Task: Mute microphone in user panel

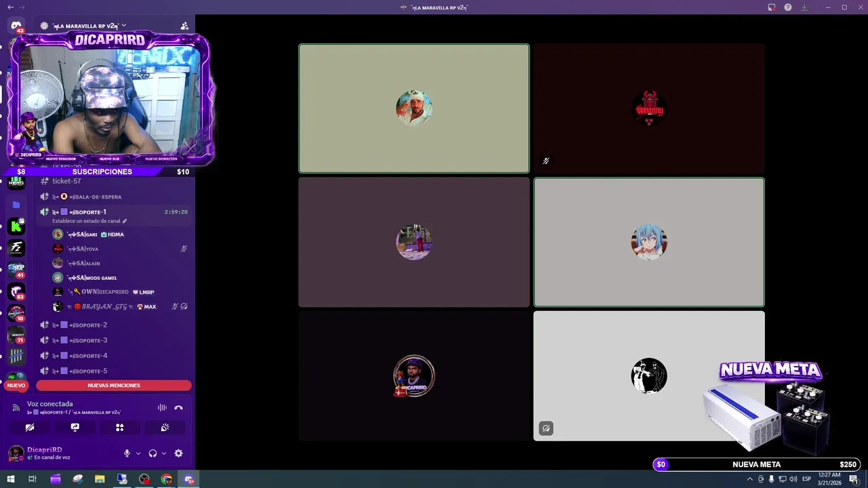Action: coord(127,453)
